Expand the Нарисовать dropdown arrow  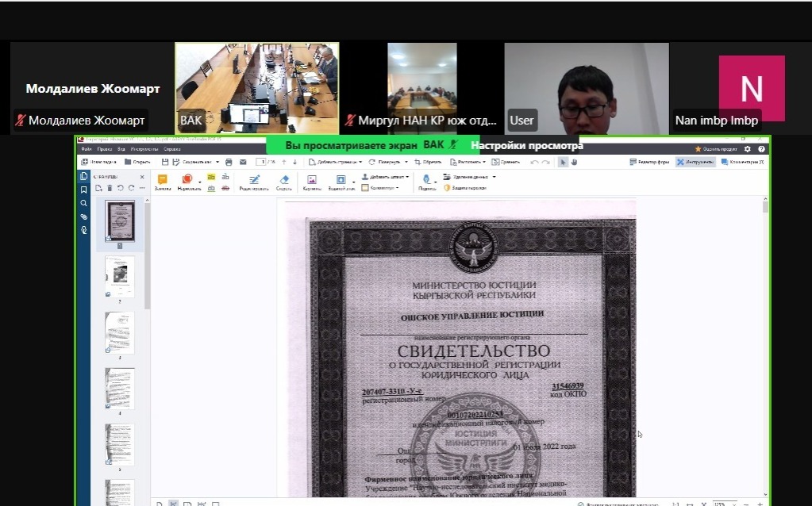tap(200, 182)
